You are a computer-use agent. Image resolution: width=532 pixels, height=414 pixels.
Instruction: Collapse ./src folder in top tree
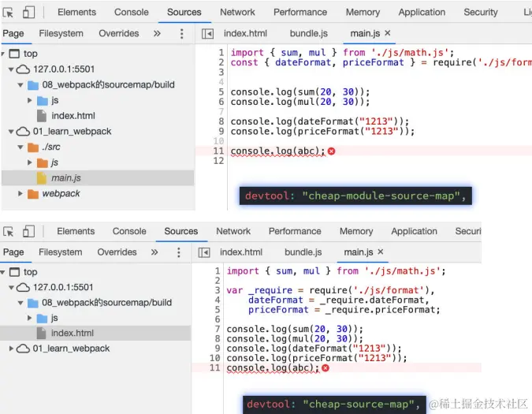point(20,147)
